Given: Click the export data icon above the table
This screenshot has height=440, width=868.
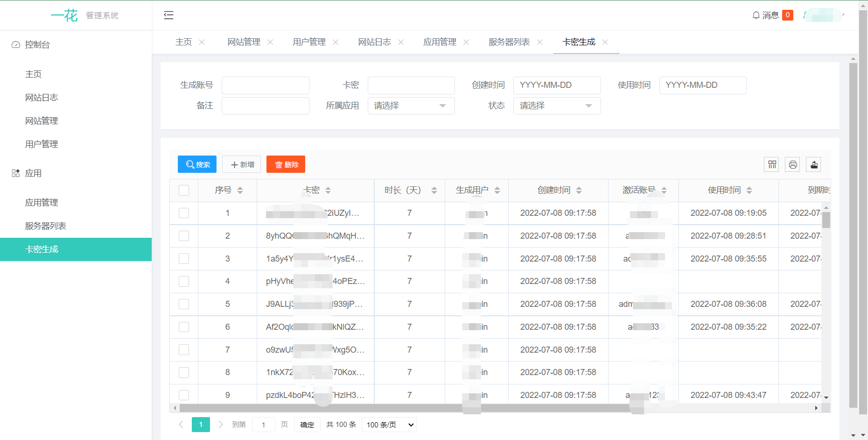Looking at the screenshot, I should coord(814,164).
